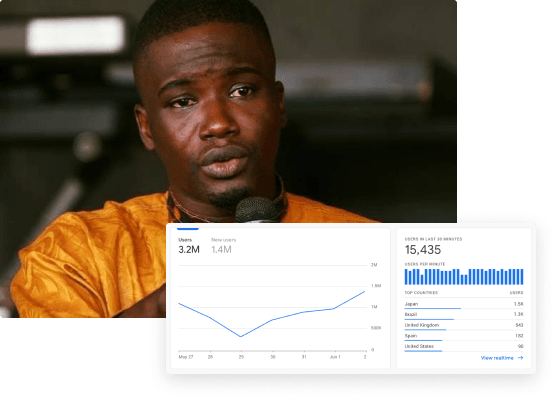Select the Spain country row
Viewport: 556px width, 399px height.
pyautogui.click(x=464, y=336)
